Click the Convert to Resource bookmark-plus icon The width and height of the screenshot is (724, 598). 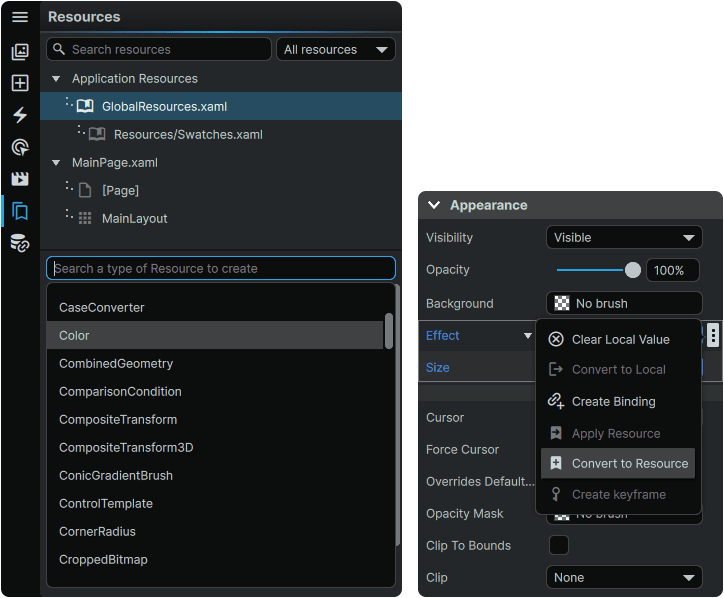(556, 463)
